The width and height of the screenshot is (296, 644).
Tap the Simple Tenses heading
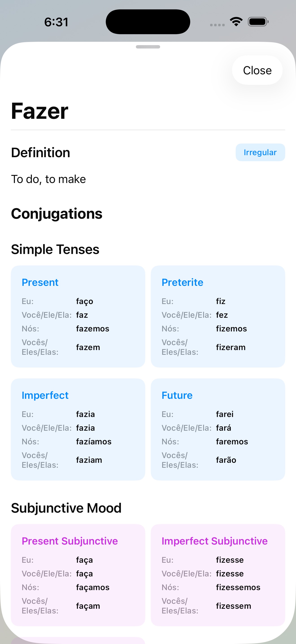click(x=55, y=249)
